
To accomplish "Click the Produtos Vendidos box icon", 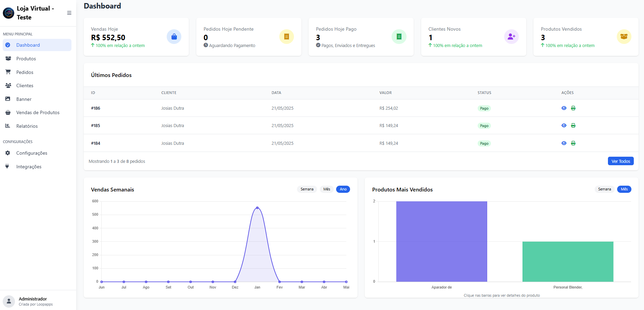I will pyautogui.click(x=624, y=37).
